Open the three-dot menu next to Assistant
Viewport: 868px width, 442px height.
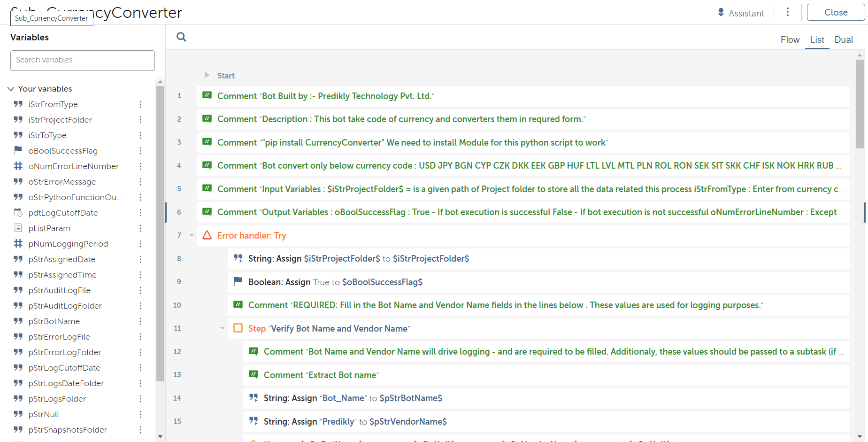click(788, 12)
